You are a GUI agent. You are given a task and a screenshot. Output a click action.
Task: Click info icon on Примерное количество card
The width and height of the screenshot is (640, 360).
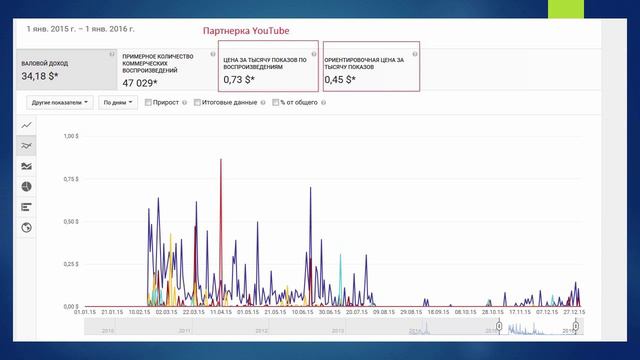[x=213, y=54]
